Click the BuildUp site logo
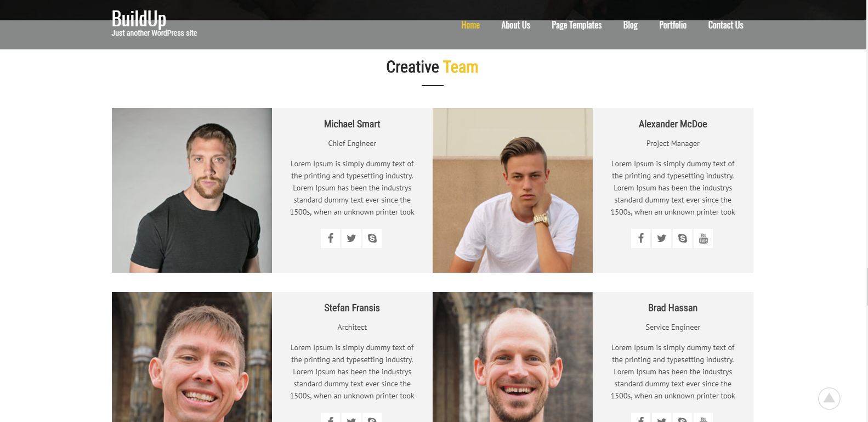The height and width of the screenshot is (422, 868). point(139,19)
